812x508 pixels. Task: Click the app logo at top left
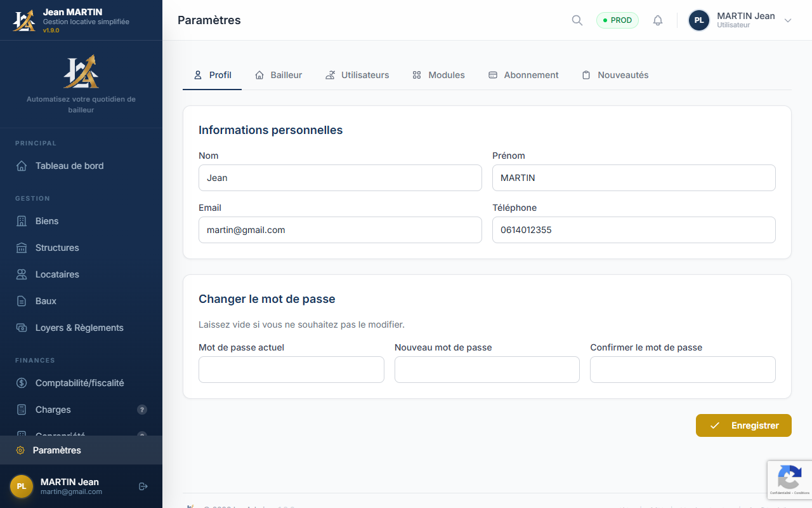click(x=23, y=20)
